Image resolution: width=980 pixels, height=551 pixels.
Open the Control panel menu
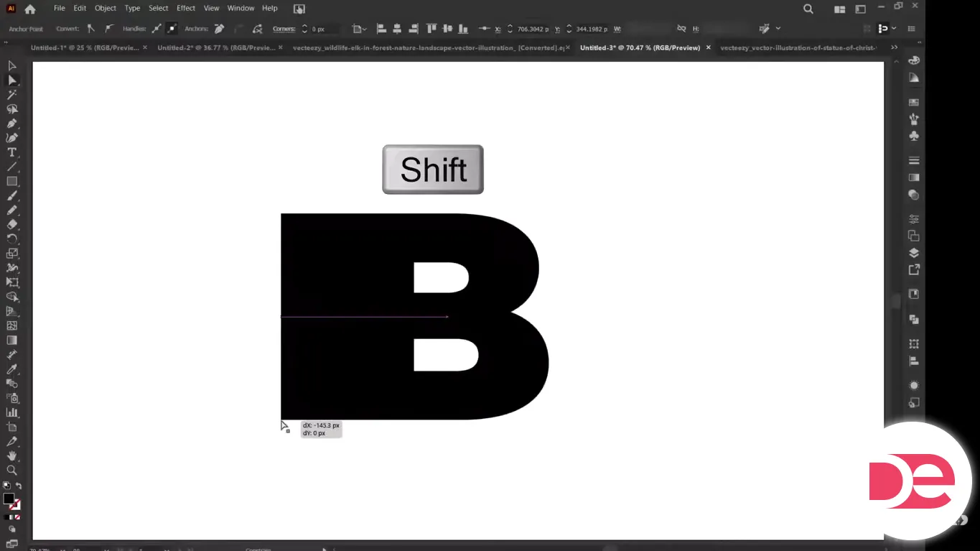click(x=913, y=29)
